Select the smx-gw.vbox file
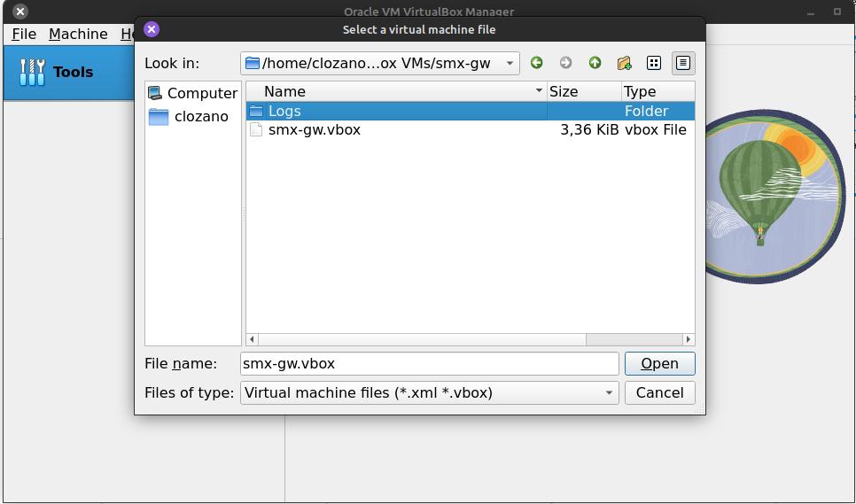Viewport: 856px width, 504px height. click(x=470, y=130)
